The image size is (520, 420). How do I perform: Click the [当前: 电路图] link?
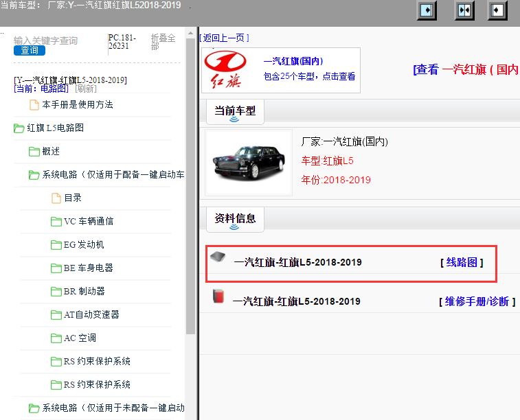(41, 89)
